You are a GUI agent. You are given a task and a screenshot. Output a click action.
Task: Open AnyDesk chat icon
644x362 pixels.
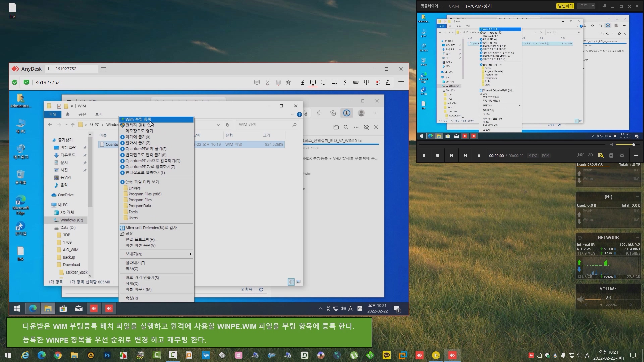[334, 82]
